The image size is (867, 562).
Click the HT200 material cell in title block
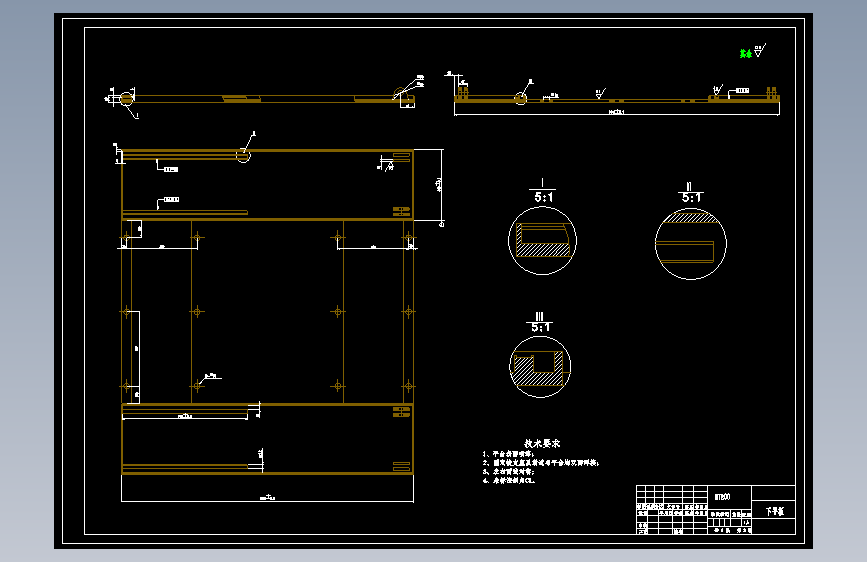point(729,497)
